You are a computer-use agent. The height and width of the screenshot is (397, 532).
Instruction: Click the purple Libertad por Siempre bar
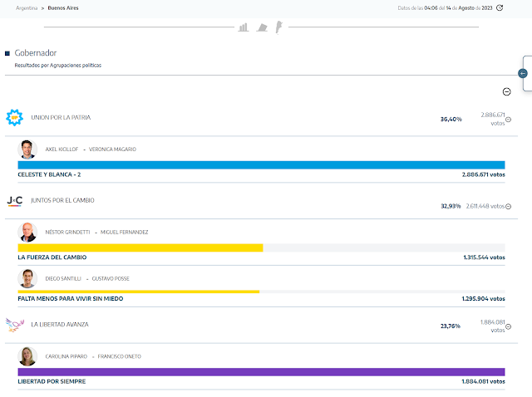point(261,372)
